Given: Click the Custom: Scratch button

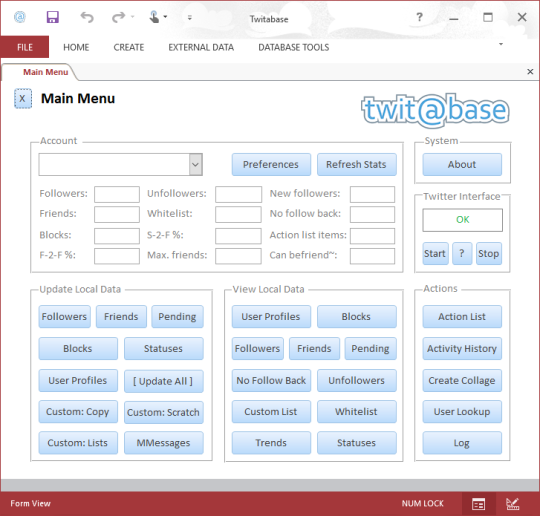Looking at the screenshot, I should (x=164, y=412).
